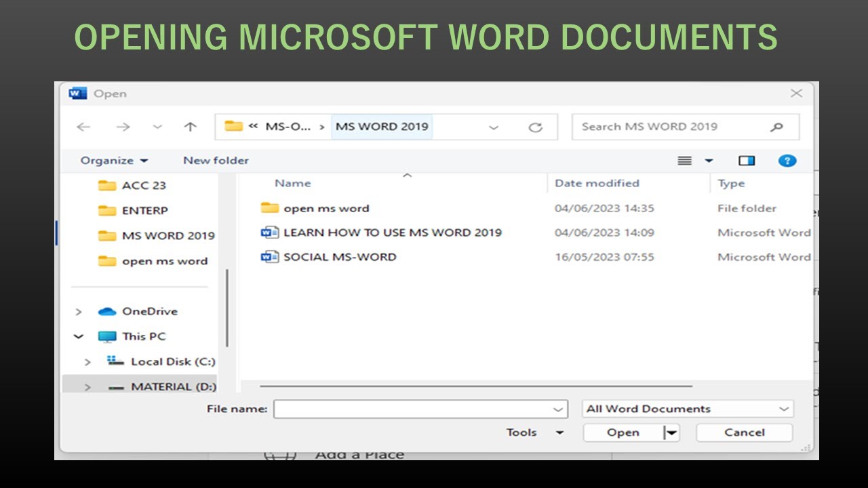Collapse the This PC tree node

click(x=79, y=336)
